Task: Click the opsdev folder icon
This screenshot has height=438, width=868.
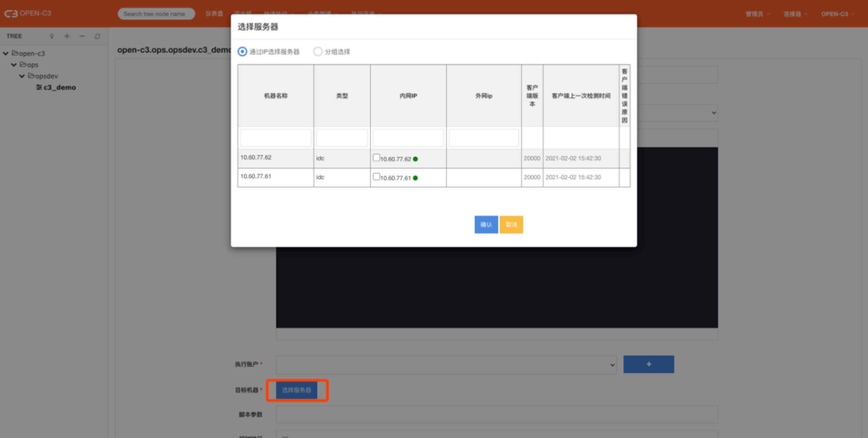Action: pos(31,76)
